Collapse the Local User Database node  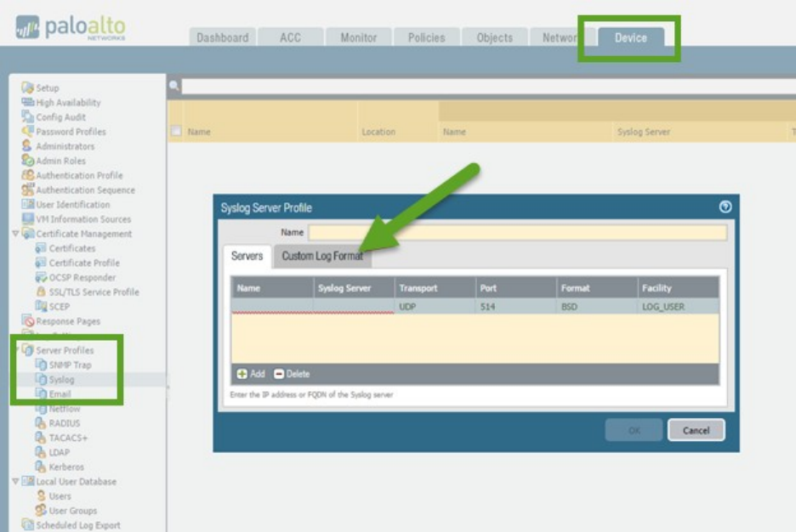point(16,481)
